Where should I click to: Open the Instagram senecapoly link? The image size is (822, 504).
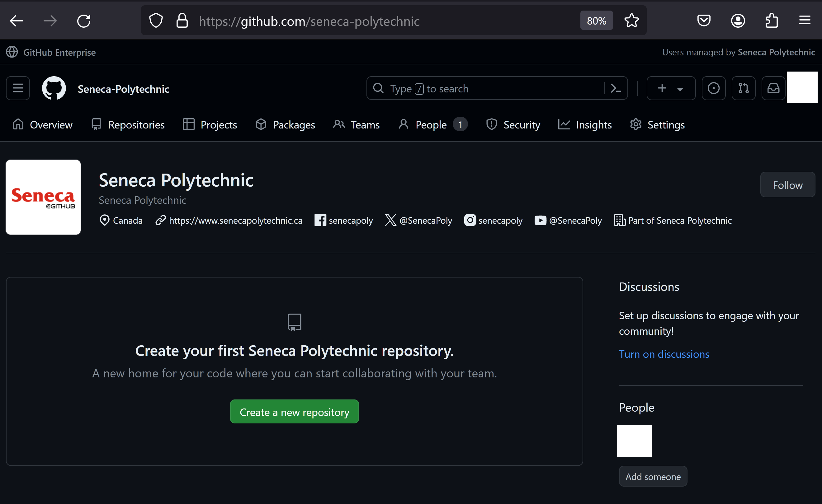(x=500, y=220)
